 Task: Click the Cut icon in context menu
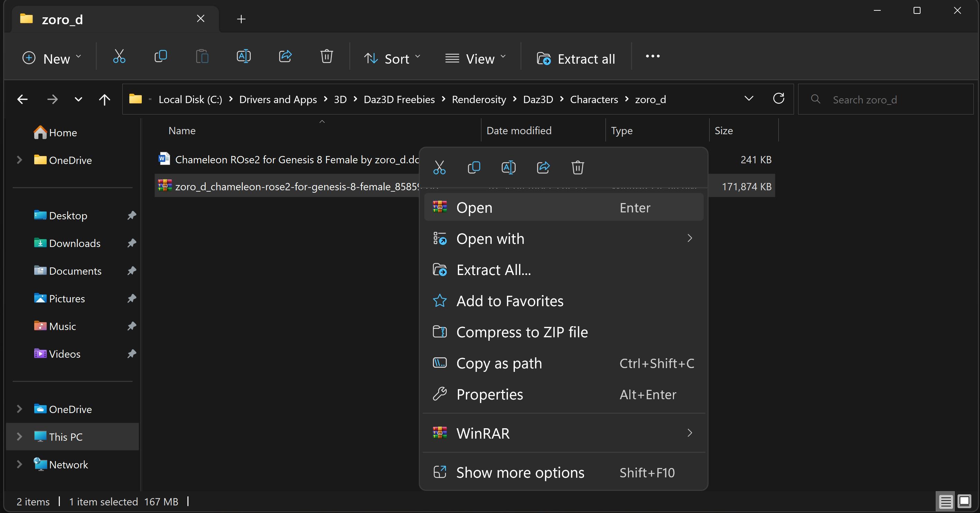click(439, 167)
